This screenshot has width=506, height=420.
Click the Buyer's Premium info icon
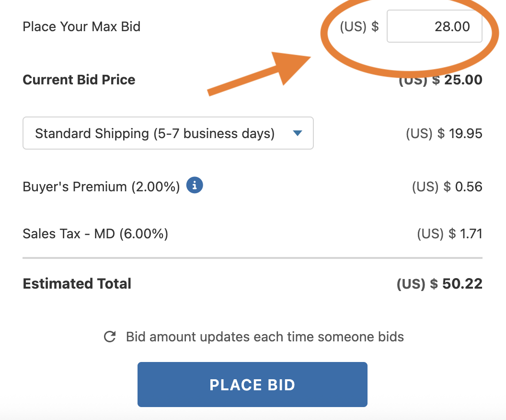click(195, 185)
